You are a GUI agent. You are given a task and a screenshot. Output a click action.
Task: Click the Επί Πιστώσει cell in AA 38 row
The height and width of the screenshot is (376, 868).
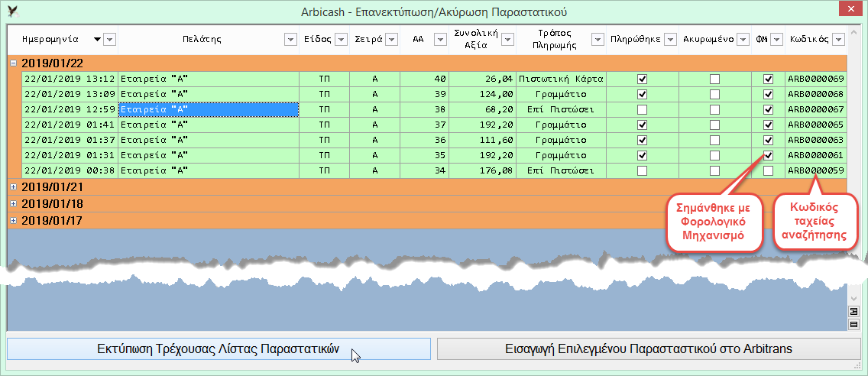tap(561, 109)
